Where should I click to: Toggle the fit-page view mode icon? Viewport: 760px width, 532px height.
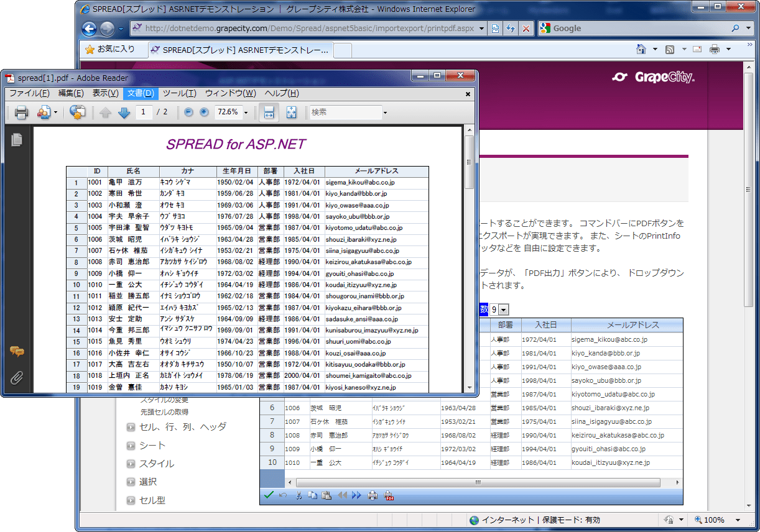pyautogui.click(x=290, y=112)
